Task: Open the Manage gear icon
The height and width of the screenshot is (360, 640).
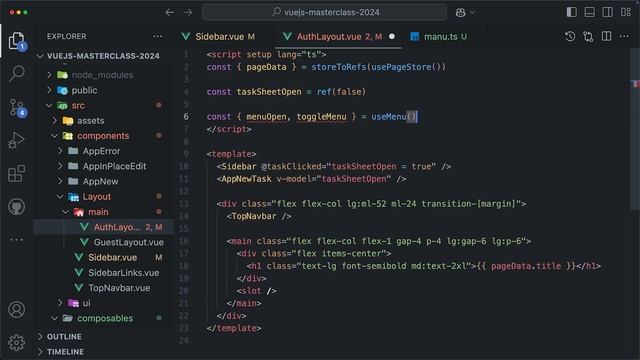Action: pos(17,343)
